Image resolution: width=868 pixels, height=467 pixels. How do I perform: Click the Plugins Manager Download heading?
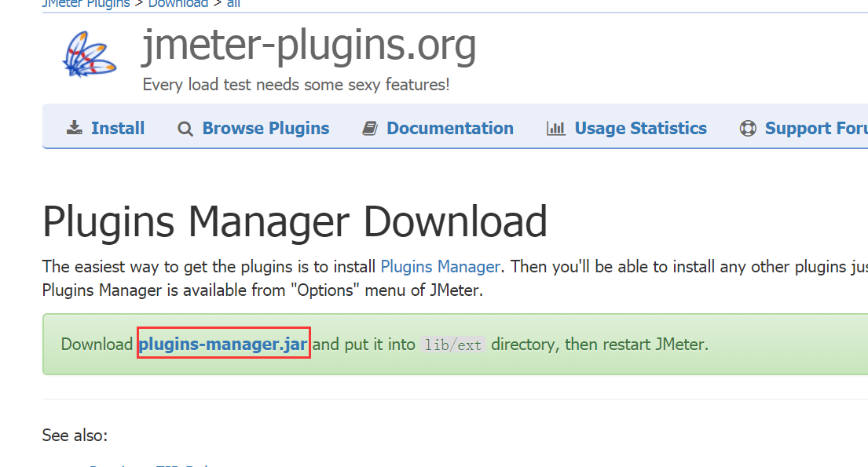tap(295, 221)
